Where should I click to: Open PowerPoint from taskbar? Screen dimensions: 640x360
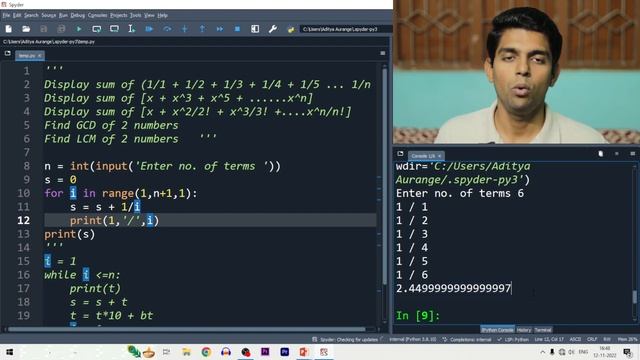[x=304, y=352]
